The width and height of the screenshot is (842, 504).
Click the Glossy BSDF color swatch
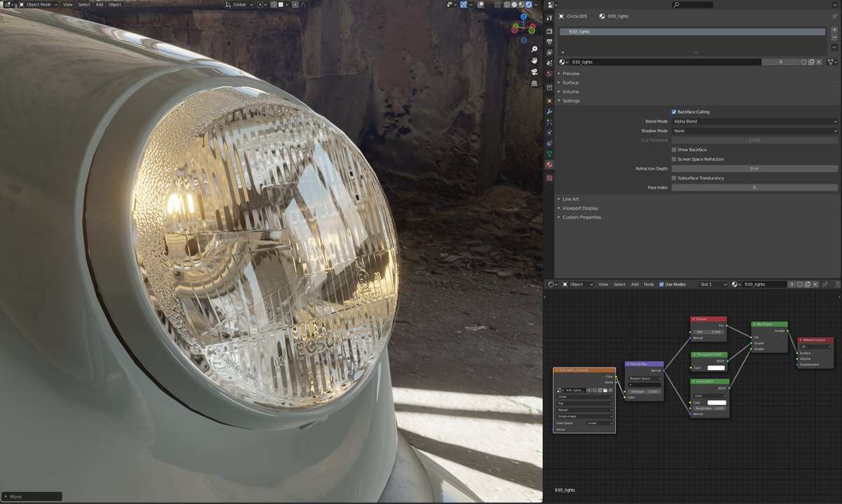[x=716, y=402]
